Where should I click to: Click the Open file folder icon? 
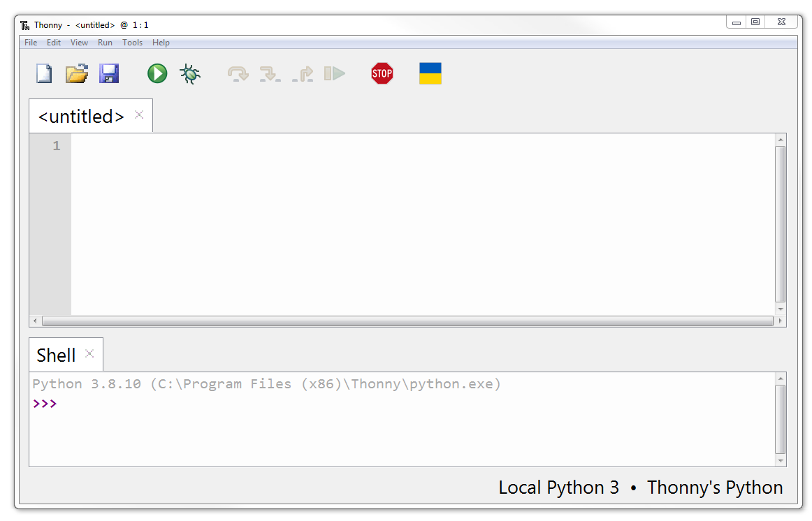point(77,73)
